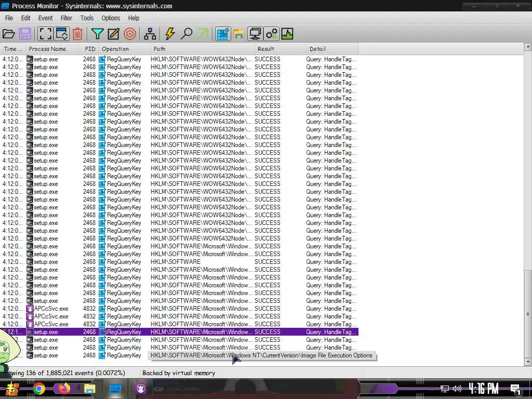
Task: Open File Explorer from taskbar
Action: (x=89, y=389)
